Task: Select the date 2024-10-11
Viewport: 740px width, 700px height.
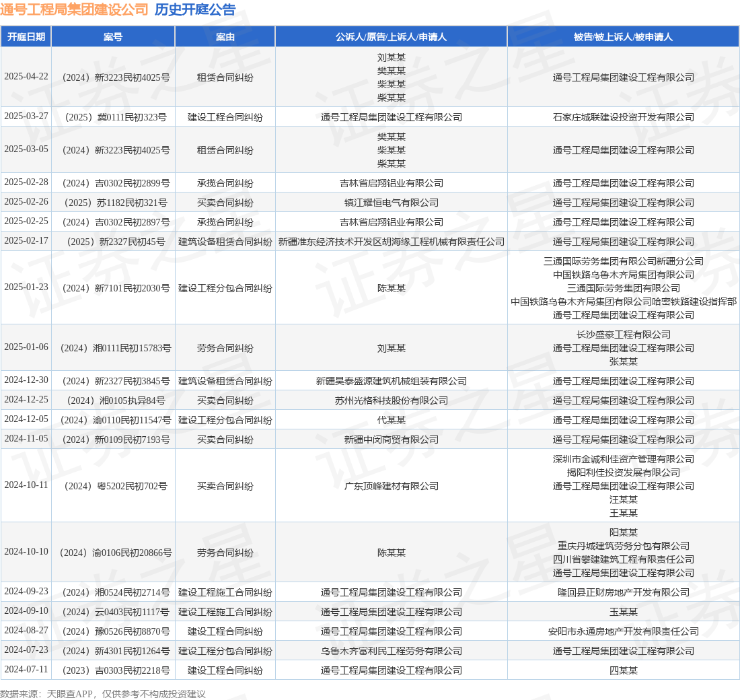Action: [26, 485]
